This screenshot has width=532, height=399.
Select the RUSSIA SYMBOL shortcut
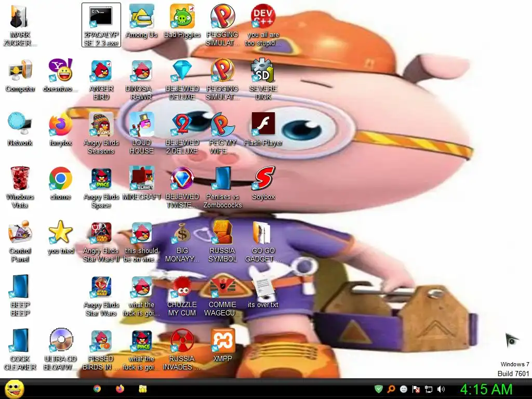click(222, 241)
